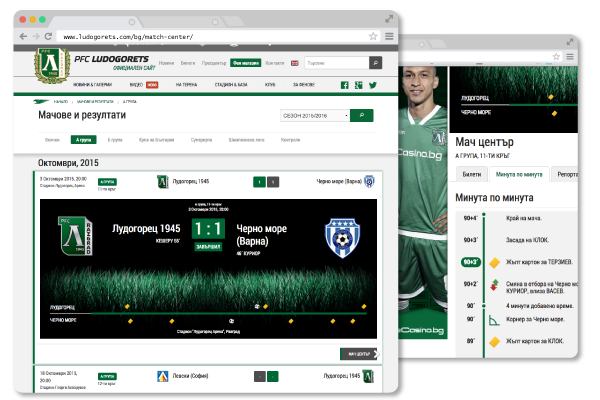Image resolution: width=600 pixels, height=400 pixels.
Task: Click the МАЧ ЦЕНТЪР button with arrow
Action: point(360,354)
